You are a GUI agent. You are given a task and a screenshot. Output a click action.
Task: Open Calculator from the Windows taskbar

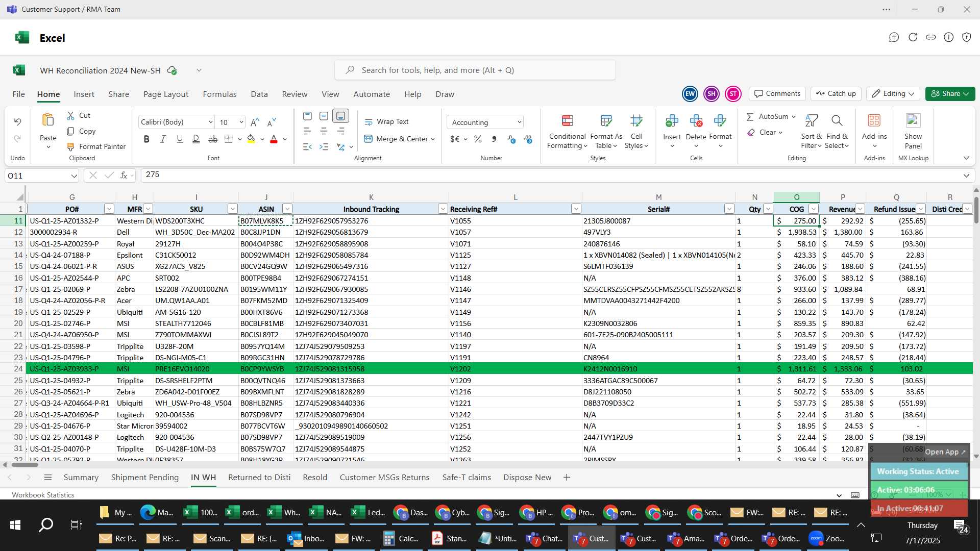click(x=401, y=538)
